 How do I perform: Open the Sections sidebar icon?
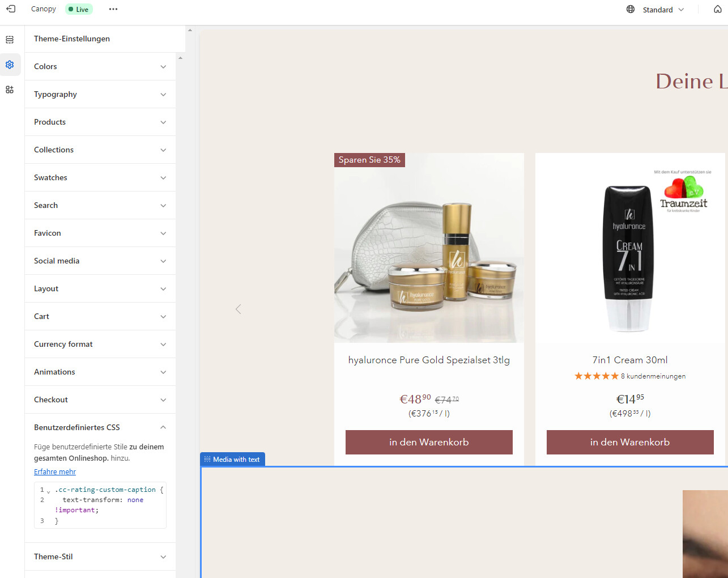10,40
